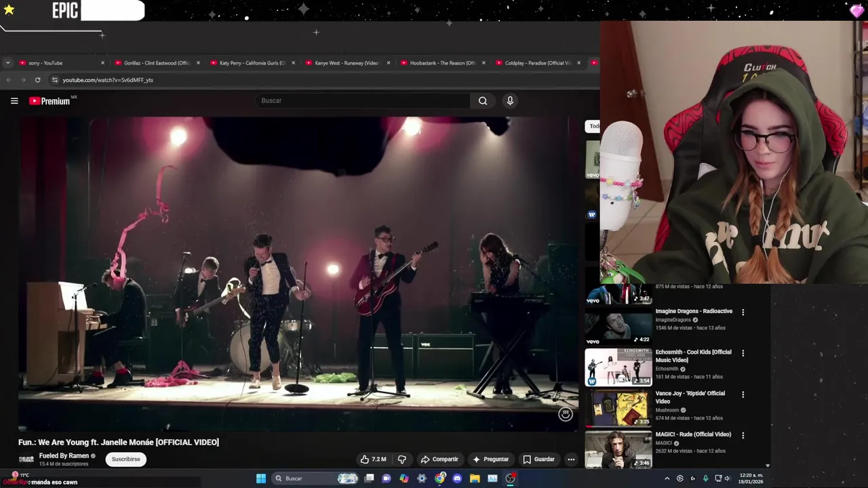The height and width of the screenshot is (488, 868).
Task: Go forward with browser forward arrow
Action: pos(22,80)
